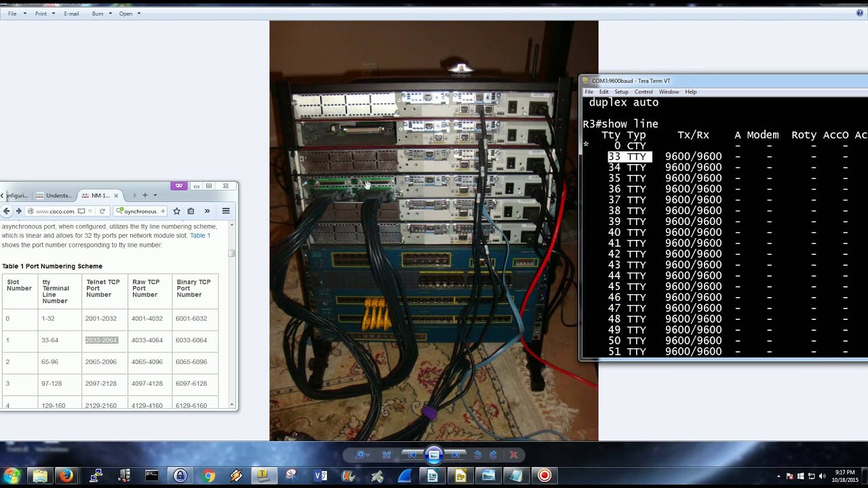Click private browsing mask icon
This screenshot has width=868, height=488.
pyautogui.click(x=179, y=186)
